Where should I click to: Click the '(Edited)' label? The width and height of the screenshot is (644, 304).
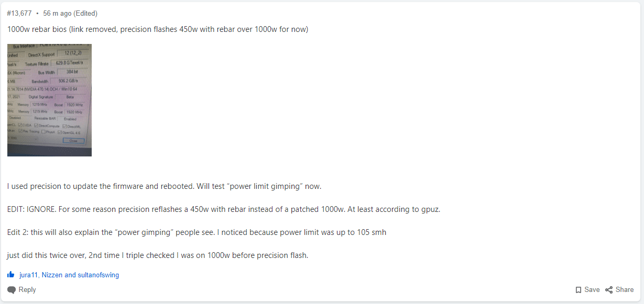[85, 13]
